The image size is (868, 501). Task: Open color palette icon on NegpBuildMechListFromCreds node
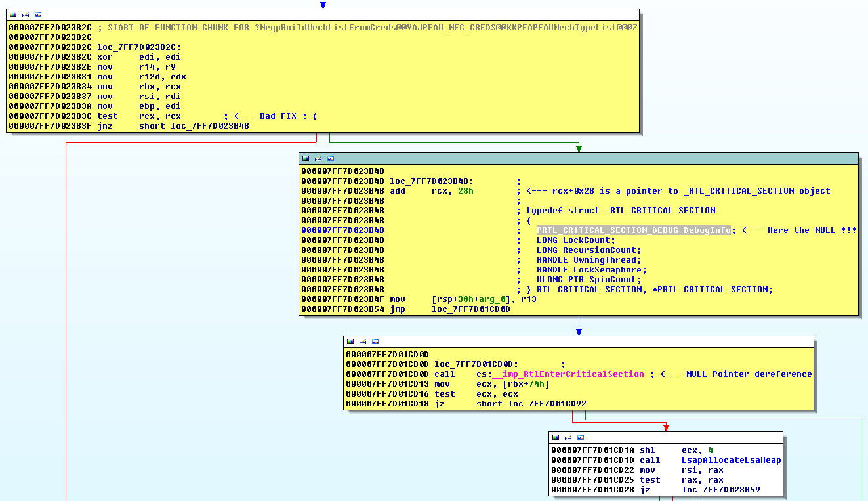(x=13, y=14)
